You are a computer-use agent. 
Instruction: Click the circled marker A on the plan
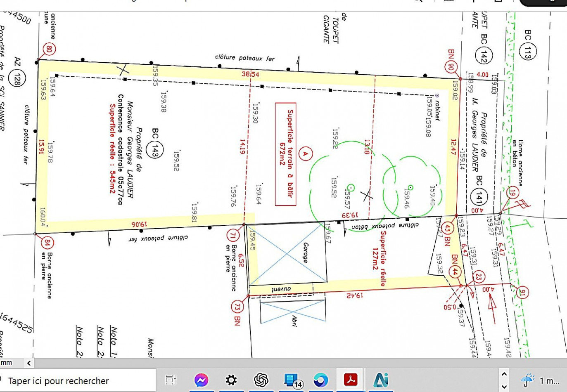(x=306, y=153)
